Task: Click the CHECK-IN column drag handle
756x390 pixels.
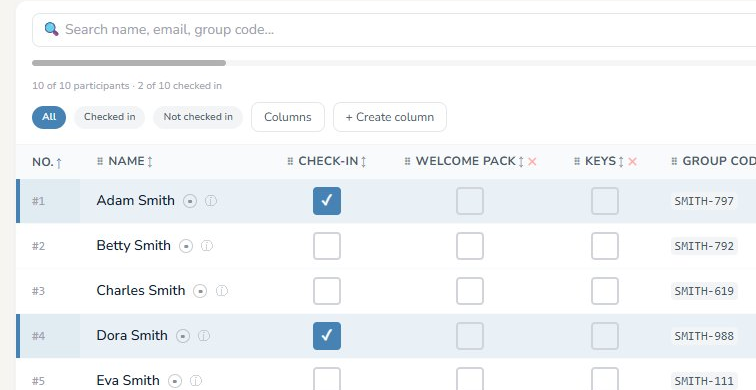Action: point(290,161)
